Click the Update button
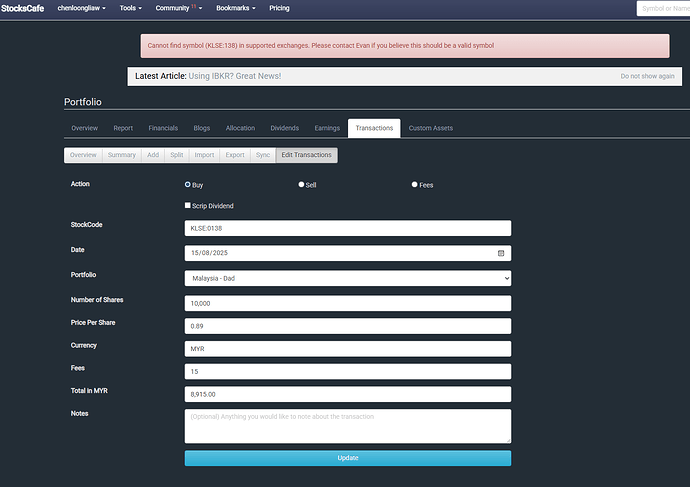 [x=347, y=458]
